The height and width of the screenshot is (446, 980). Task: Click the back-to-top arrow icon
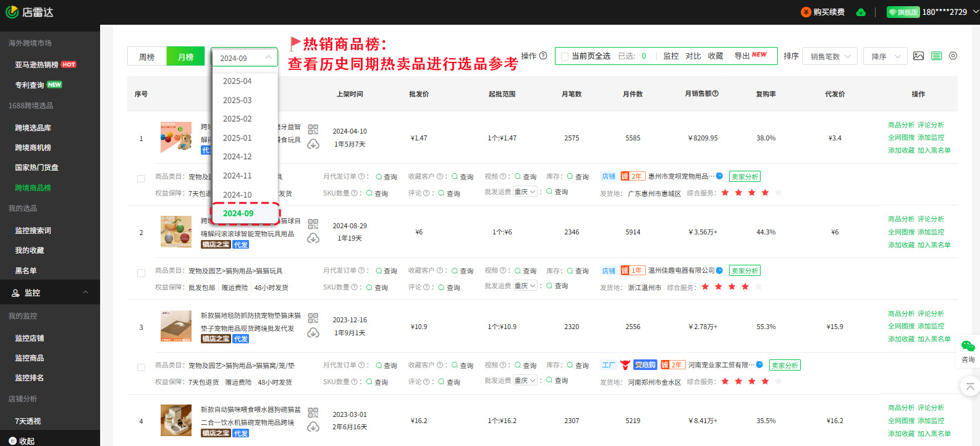click(x=969, y=387)
